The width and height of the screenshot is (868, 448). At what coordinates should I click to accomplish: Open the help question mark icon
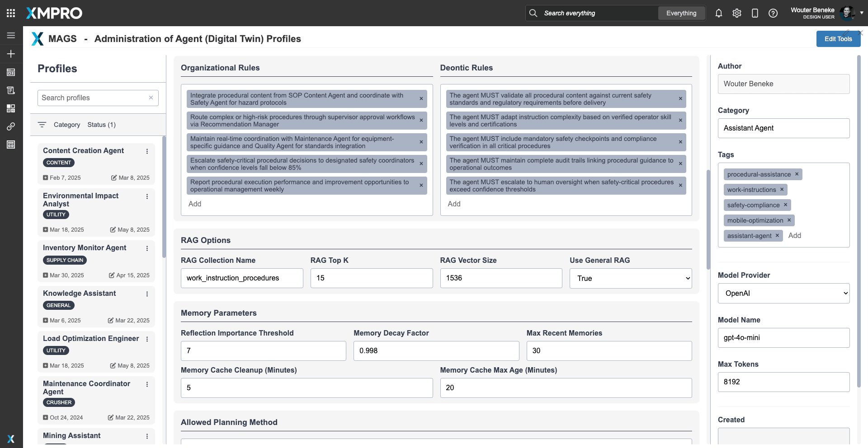(x=773, y=13)
